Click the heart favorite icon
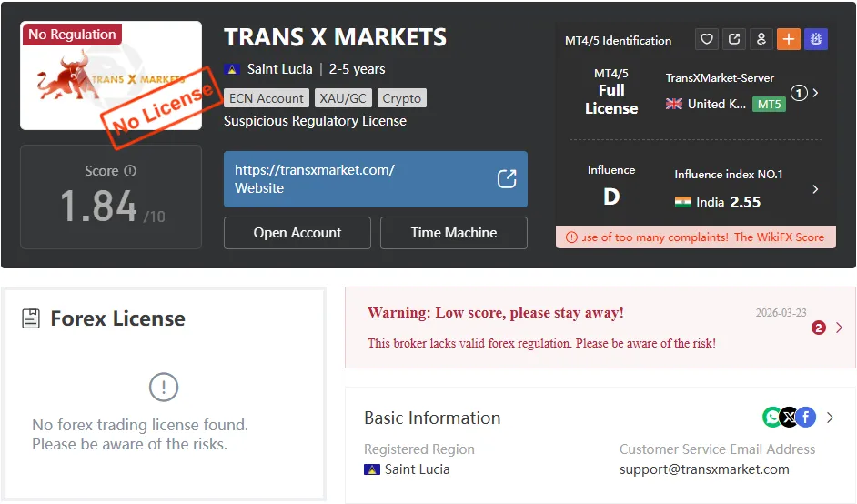Viewport: 857px width, 504px height. [707, 39]
